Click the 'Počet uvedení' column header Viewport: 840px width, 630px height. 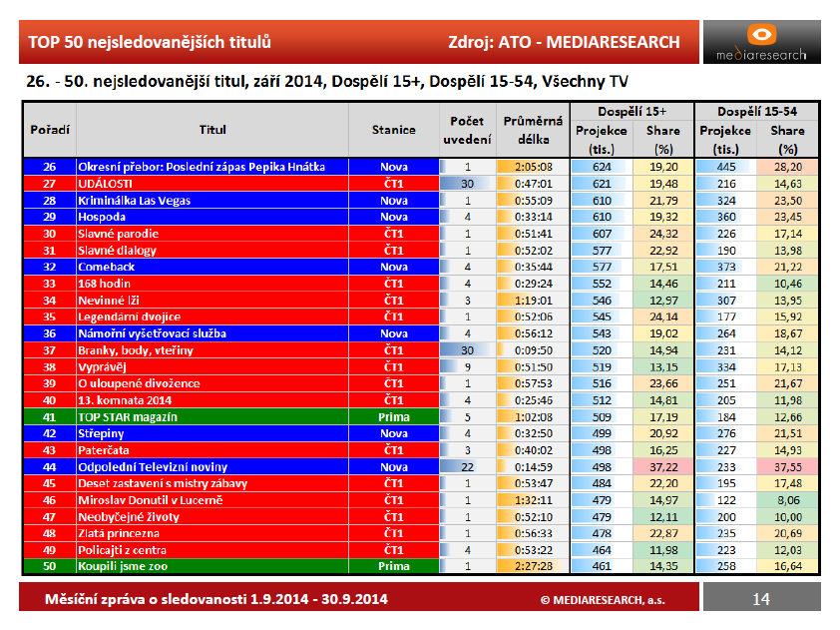point(467,130)
